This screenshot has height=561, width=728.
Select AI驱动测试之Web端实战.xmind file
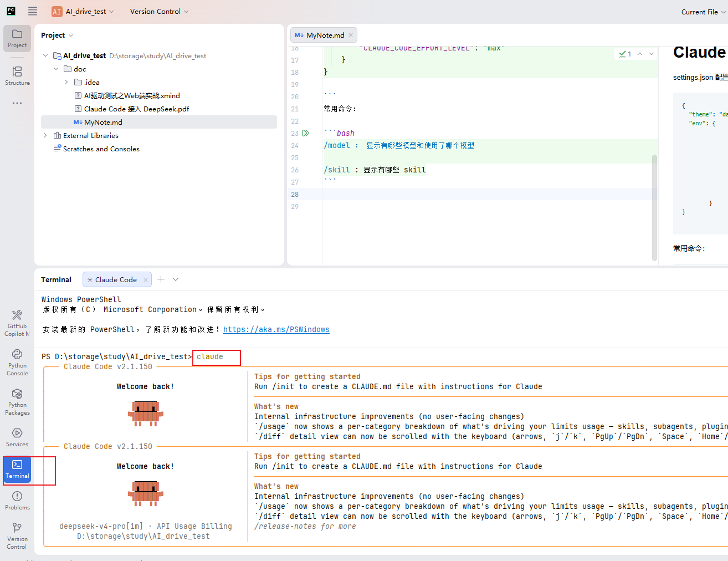[132, 95]
